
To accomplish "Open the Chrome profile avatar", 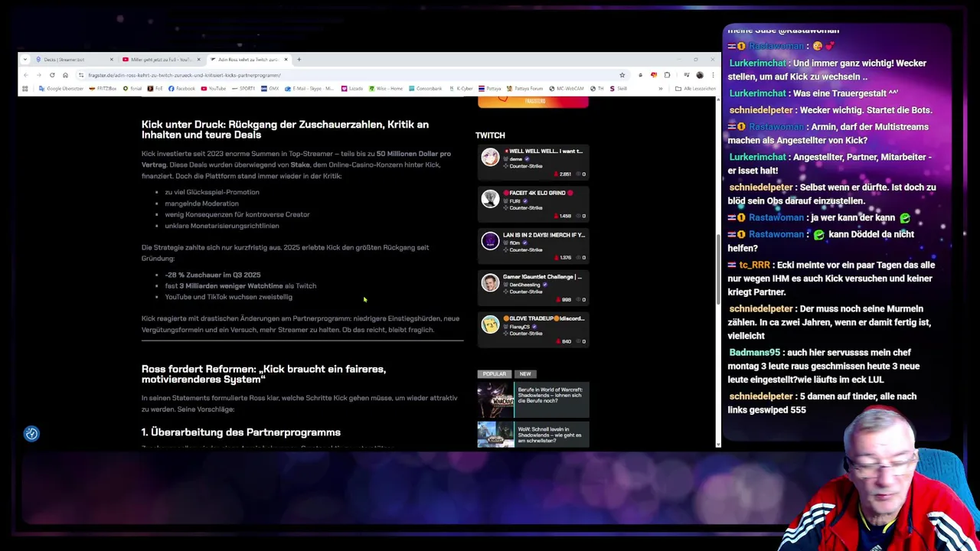I will pyautogui.click(x=700, y=75).
